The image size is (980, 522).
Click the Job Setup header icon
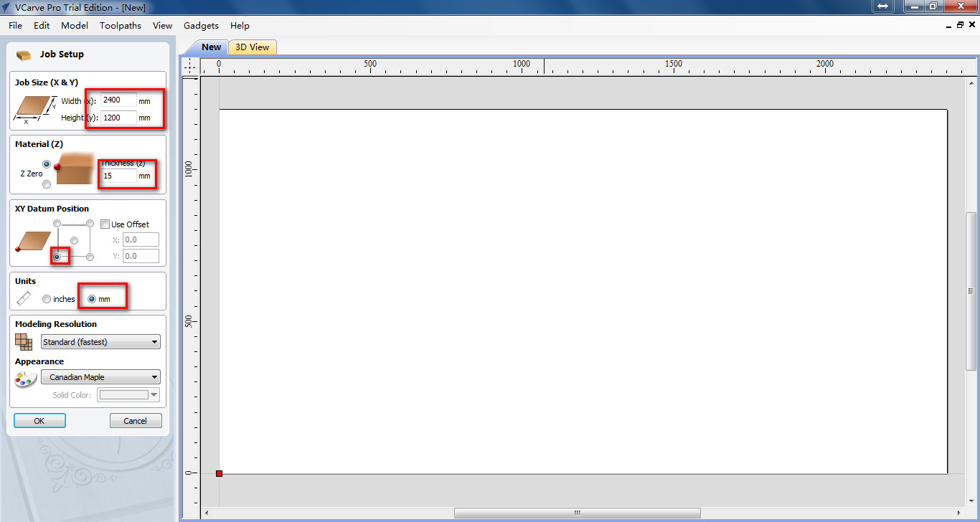pyautogui.click(x=24, y=54)
